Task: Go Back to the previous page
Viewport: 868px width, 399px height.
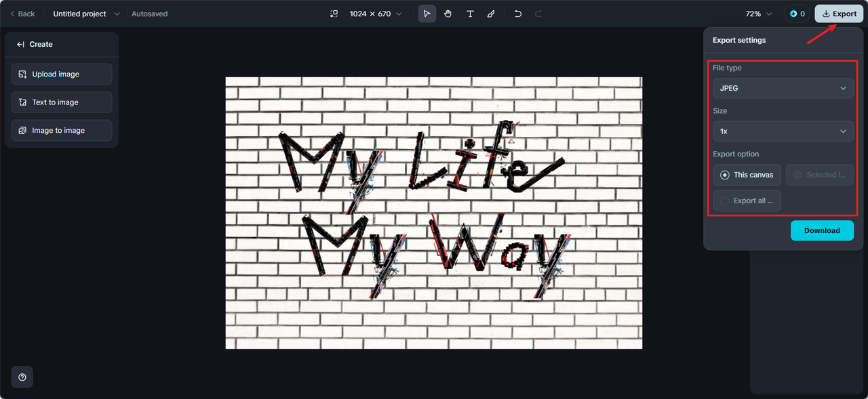Action: click(22, 14)
